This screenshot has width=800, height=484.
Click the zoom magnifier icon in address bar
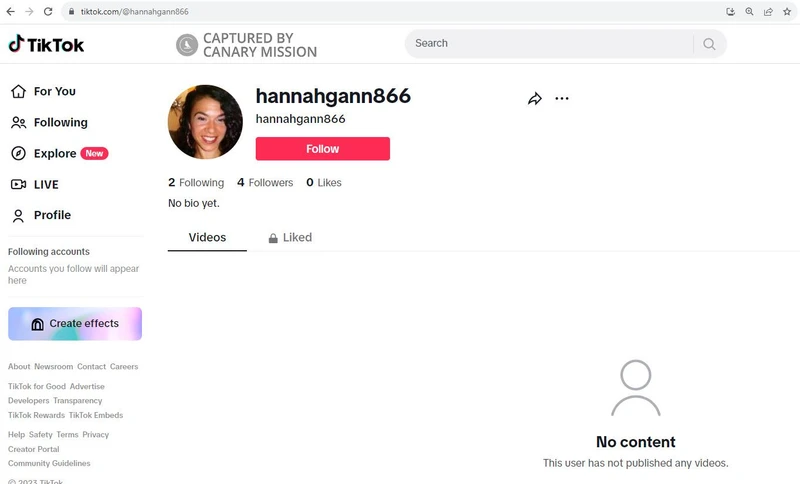[749, 11]
